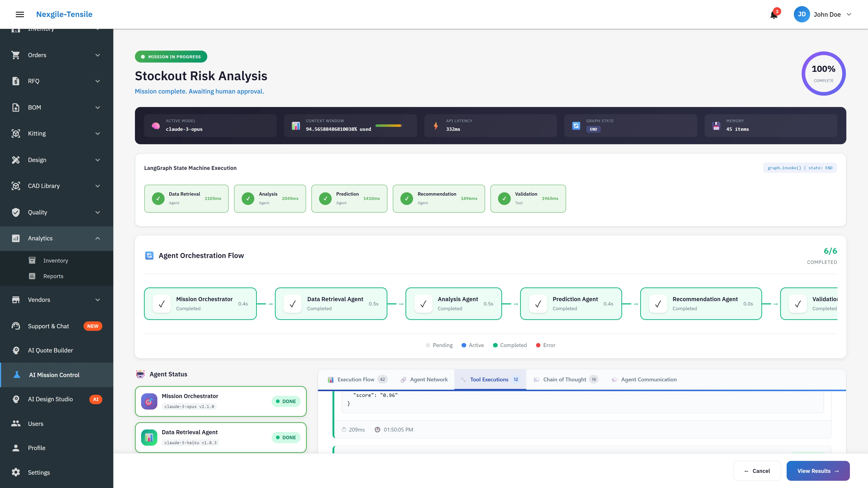Screen dimensions: 868x488
Task: Expand the Vendors sidebar section
Action: click(x=97, y=299)
